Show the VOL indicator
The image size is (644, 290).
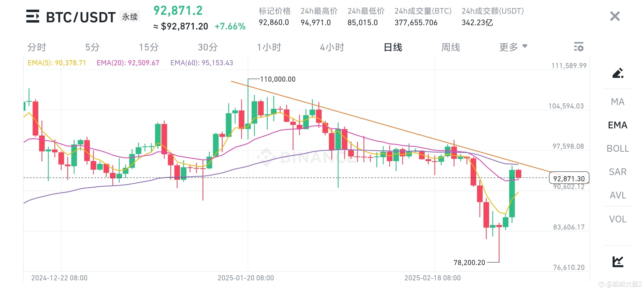tap(618, 219)
